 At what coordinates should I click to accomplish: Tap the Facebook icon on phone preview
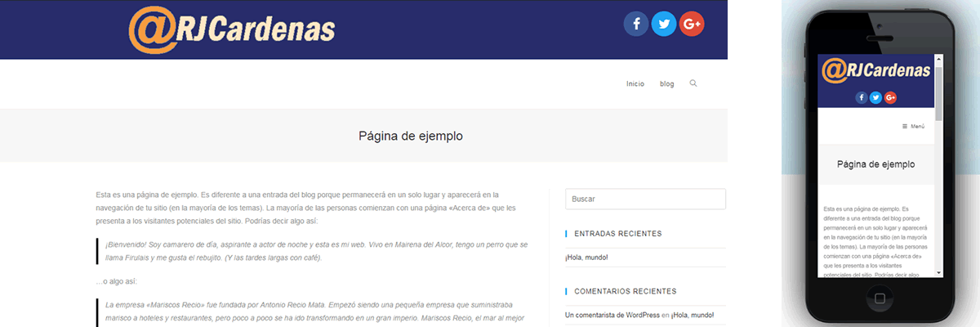pos(862,98)
